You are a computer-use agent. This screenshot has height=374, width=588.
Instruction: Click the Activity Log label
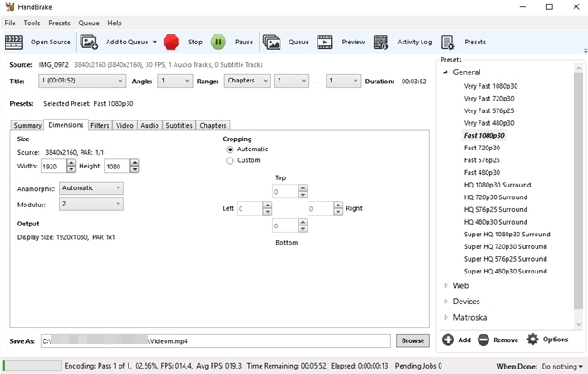414,42
